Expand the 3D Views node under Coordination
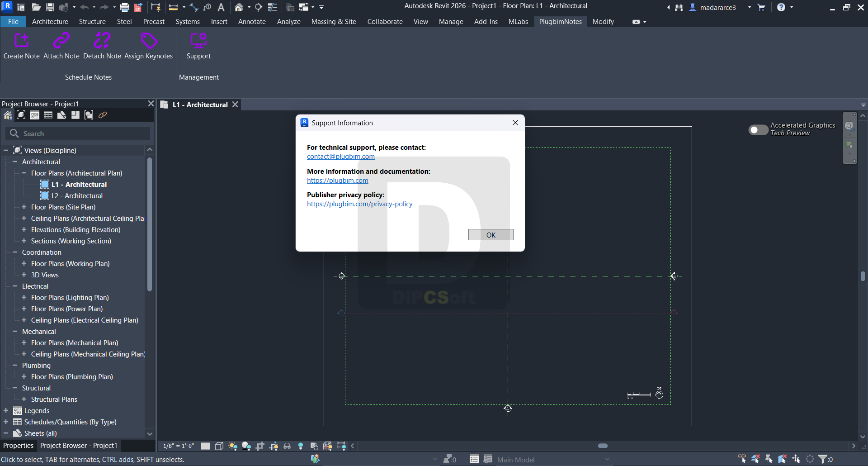 pyautogui.click(x=24, y=275)
